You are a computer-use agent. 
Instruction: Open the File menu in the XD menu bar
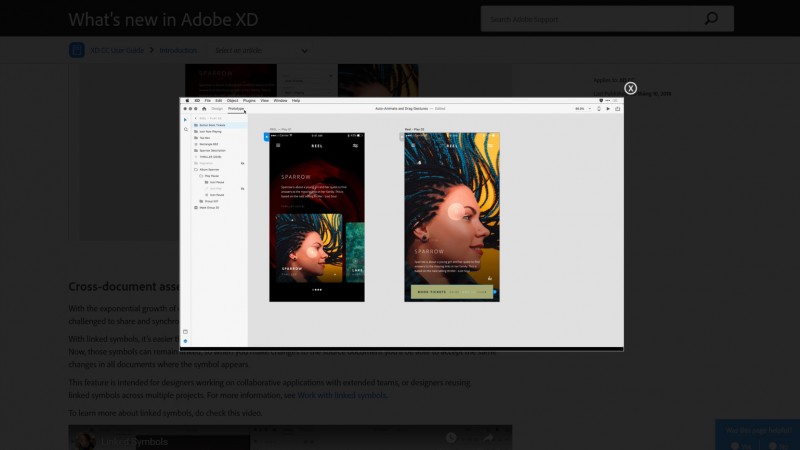[x=208, y=101]
